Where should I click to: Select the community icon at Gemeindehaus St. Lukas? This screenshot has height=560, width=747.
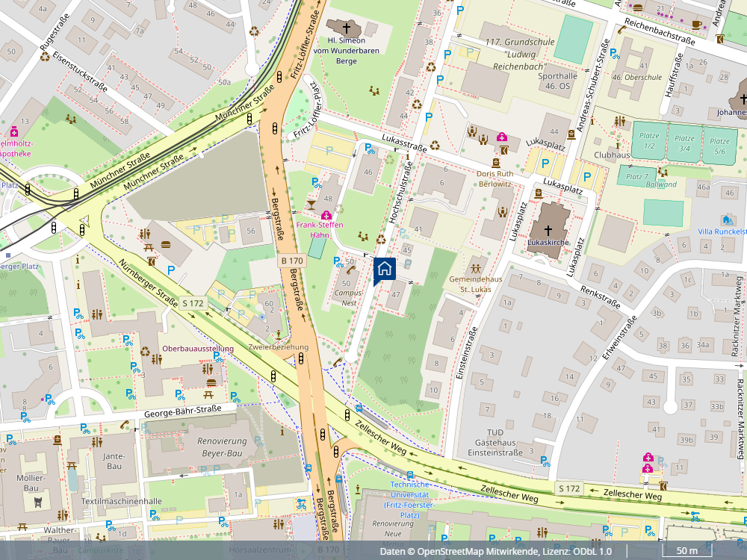coord(475,268)
